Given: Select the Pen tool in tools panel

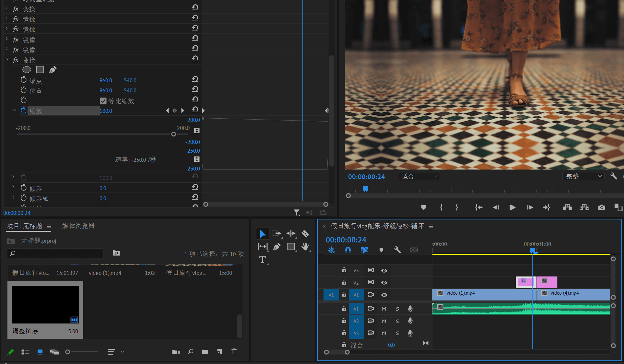Looking at the screenshot, I should [277, 247].
